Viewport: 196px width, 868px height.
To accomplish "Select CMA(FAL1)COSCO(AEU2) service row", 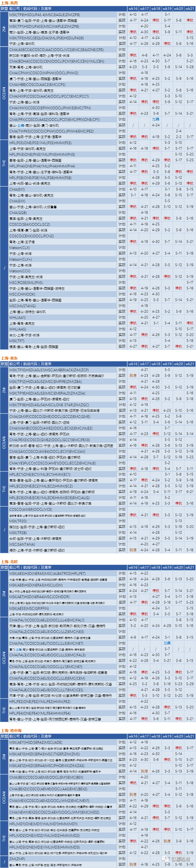I will point(63,620).
